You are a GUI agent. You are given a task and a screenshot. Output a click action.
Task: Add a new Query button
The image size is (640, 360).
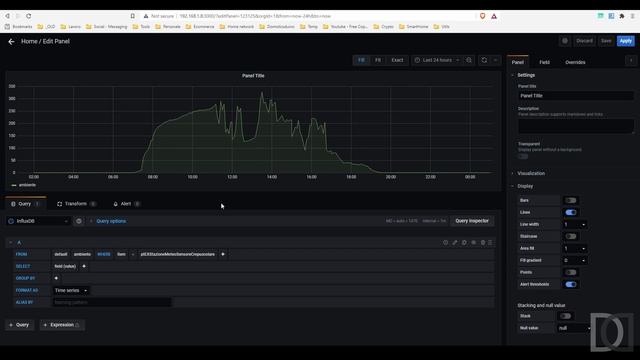19,325
